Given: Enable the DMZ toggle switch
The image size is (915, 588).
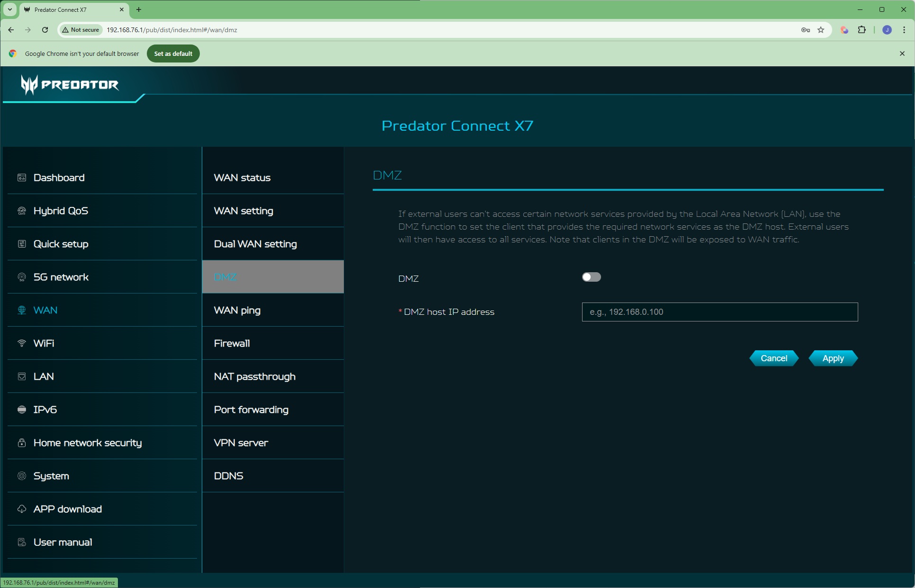Looking at the screenshot, I should point(591,277).
